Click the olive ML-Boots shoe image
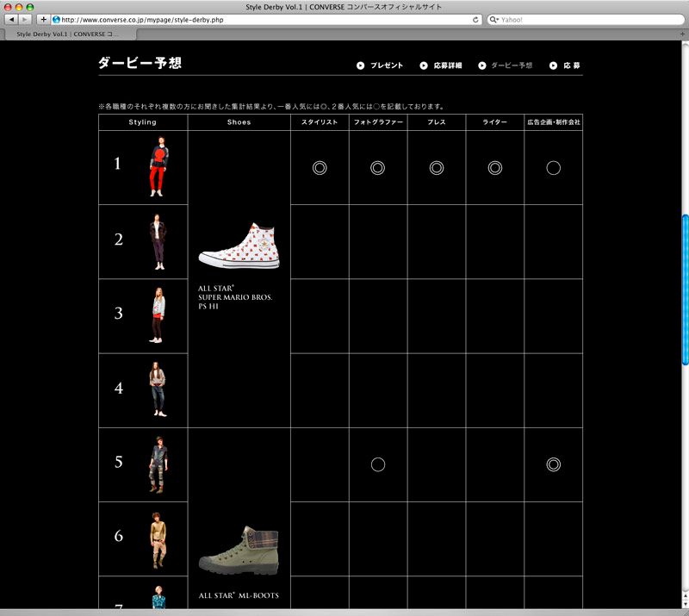Image resolution: width=689 pixels, height=616 pixels. pos(239,550)
